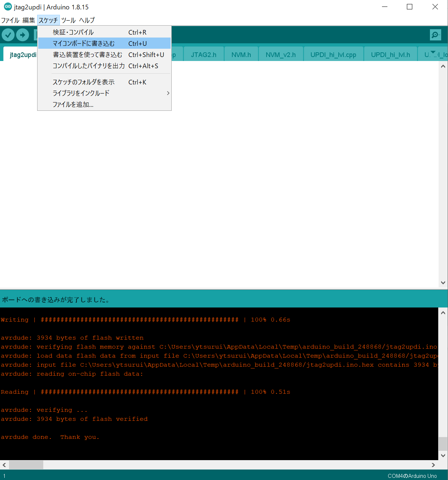Open the ファイル menu
Viewport: 448px width, 480px height.
tap(10, 20)
